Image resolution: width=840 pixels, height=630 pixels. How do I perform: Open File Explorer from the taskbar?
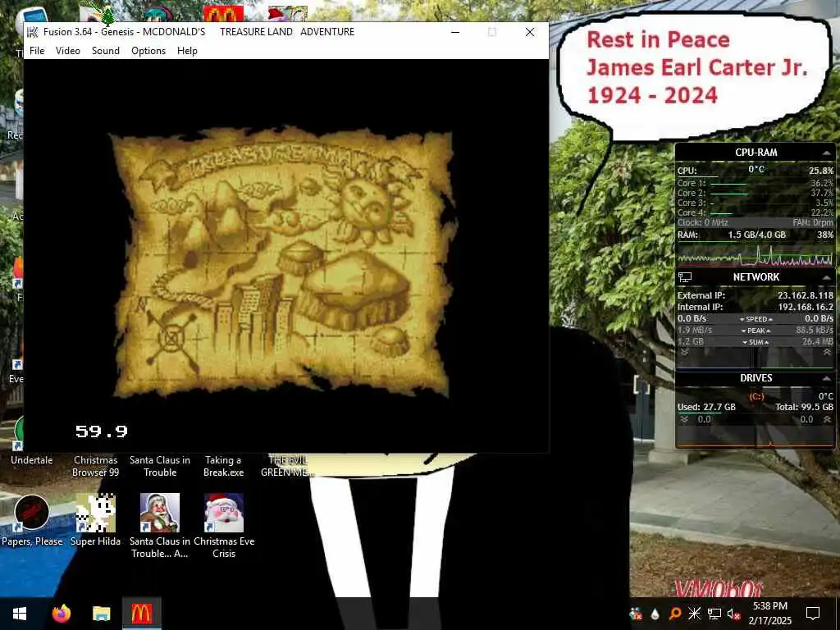pos(101,614)
